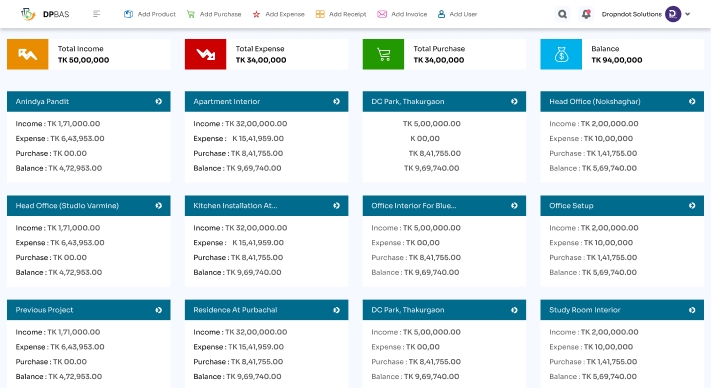The image size is (711, 388).
Task: Click Total Income value TK 50,00,000
Action: point(83,60)
